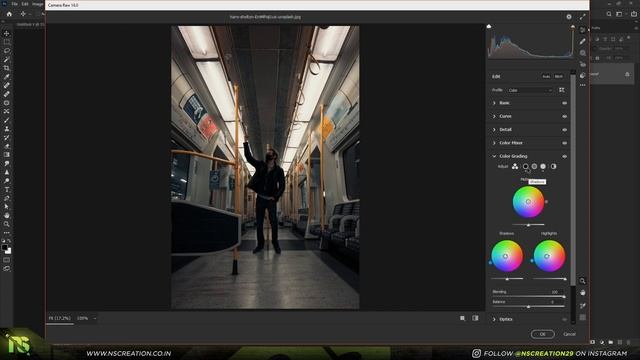The image size is (640, 360).
Task: Select Highlights color grading adjust mode
Action: [543, 167]
